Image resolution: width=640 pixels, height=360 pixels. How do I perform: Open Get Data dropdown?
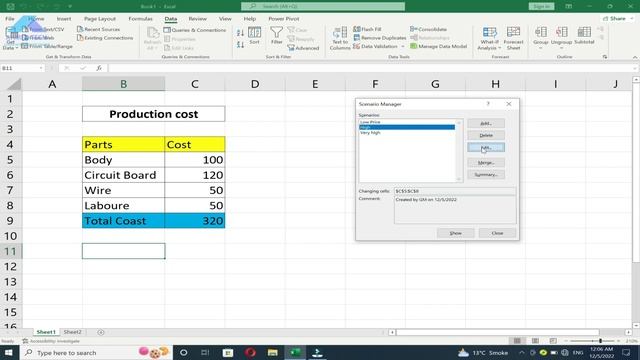click(x=10, y=39)
